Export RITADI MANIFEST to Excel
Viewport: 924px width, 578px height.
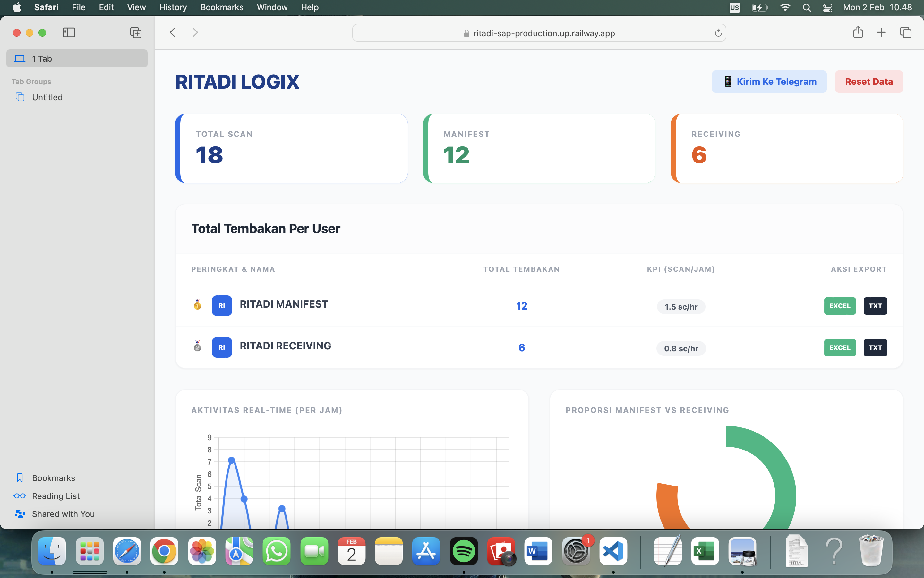click(x=840, y=306)
